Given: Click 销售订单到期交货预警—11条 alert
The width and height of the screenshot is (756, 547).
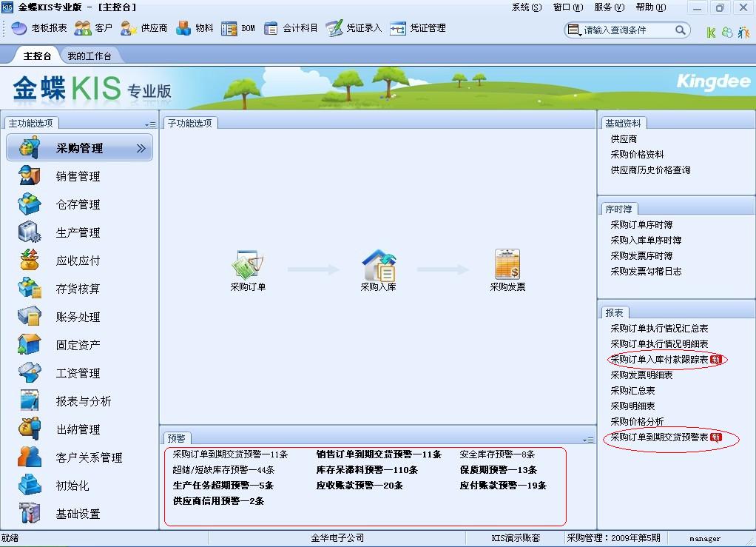Looking at the screenshot, I should 379,454.
